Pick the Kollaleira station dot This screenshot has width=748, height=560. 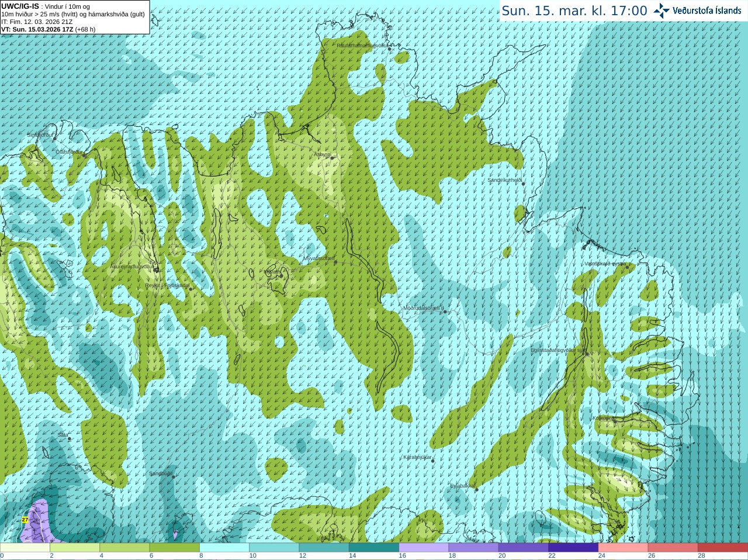[x=614, y=421]
